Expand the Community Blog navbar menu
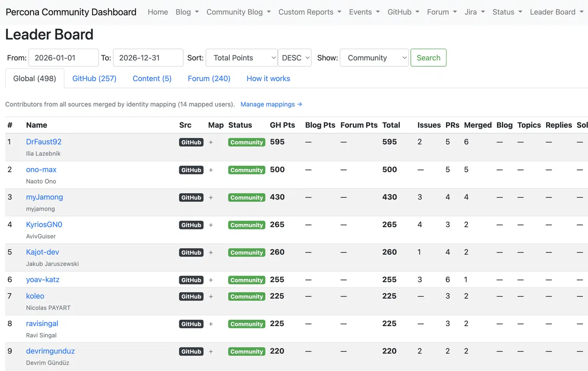The height and width of the screenshot is (371, 588). point(239,12)
